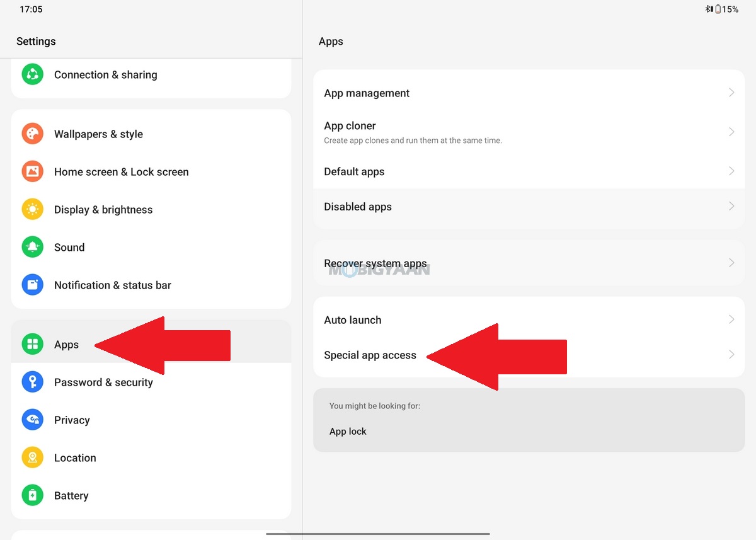Tap the Password & security key icon
Image resolution: width=756 pixels, height=540 pixels.
tap(32, 382)
